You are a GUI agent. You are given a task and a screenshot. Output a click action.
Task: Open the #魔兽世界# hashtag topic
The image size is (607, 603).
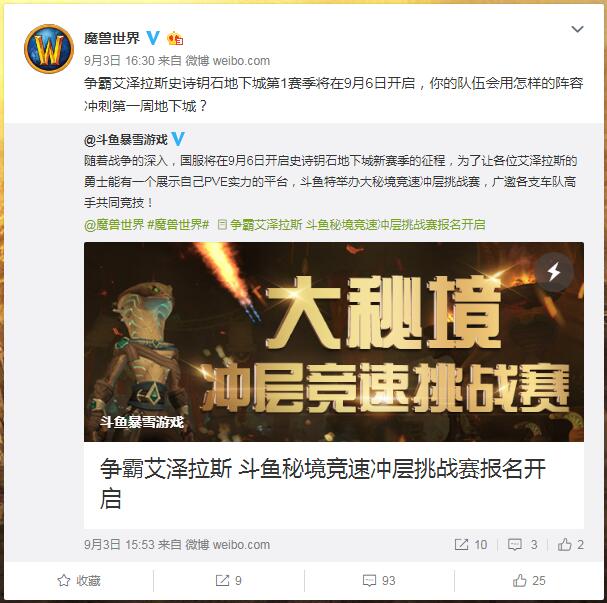pos(178,224)
